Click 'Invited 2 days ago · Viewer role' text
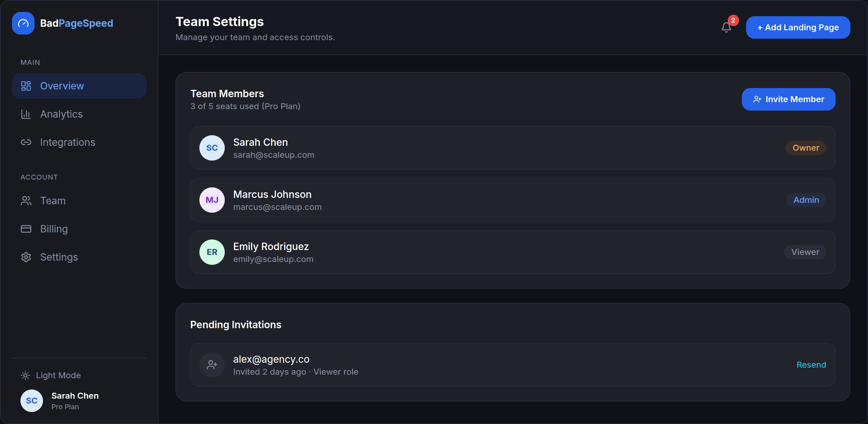868x424 pixels. (296, 372)
